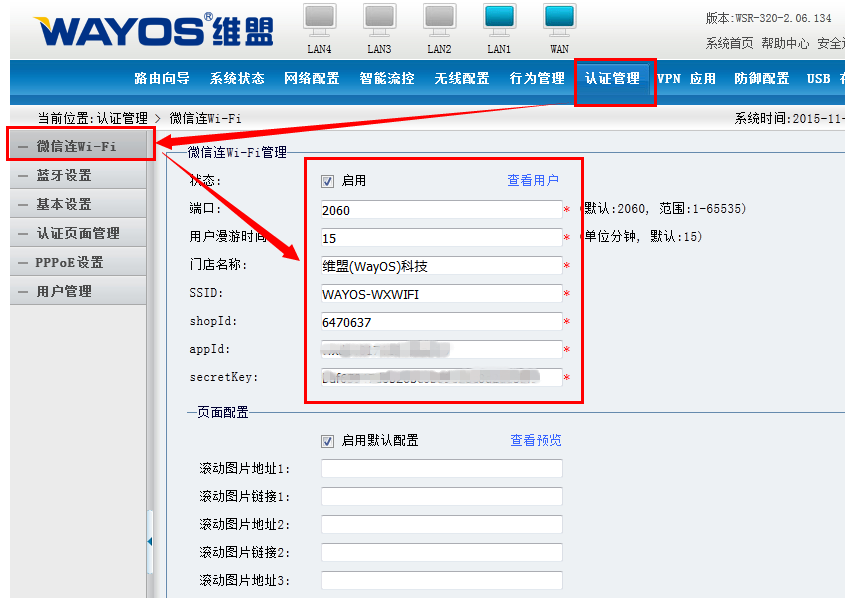Toggle the 启用 status checkbox

(x=327, y=181)
